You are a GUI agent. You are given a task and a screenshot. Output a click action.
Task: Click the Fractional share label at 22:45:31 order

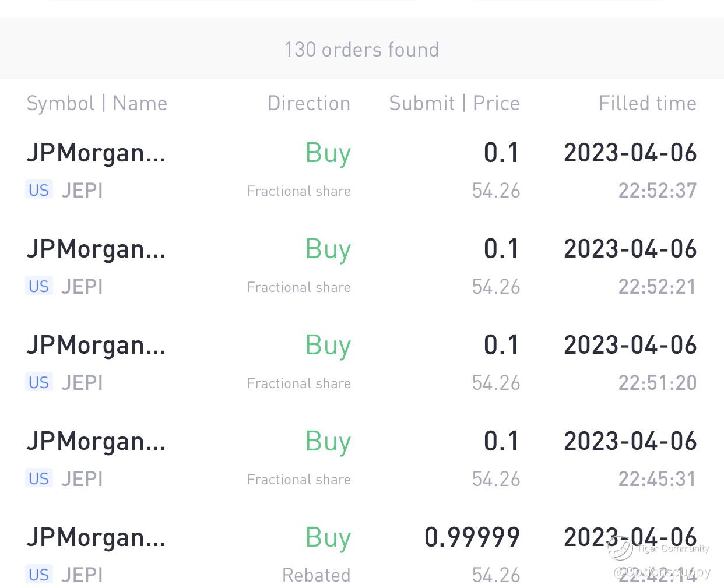pos(299,479)
